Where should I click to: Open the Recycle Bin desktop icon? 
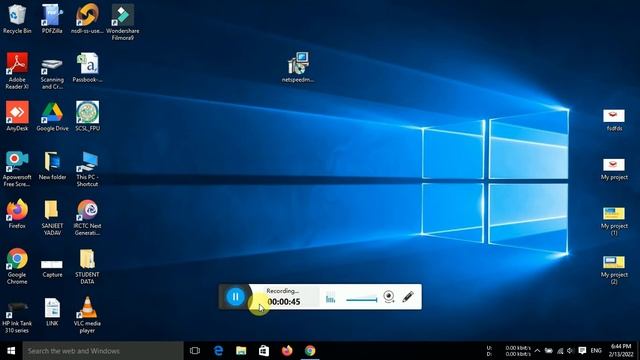pyautogui.click(x=17, y=19)
